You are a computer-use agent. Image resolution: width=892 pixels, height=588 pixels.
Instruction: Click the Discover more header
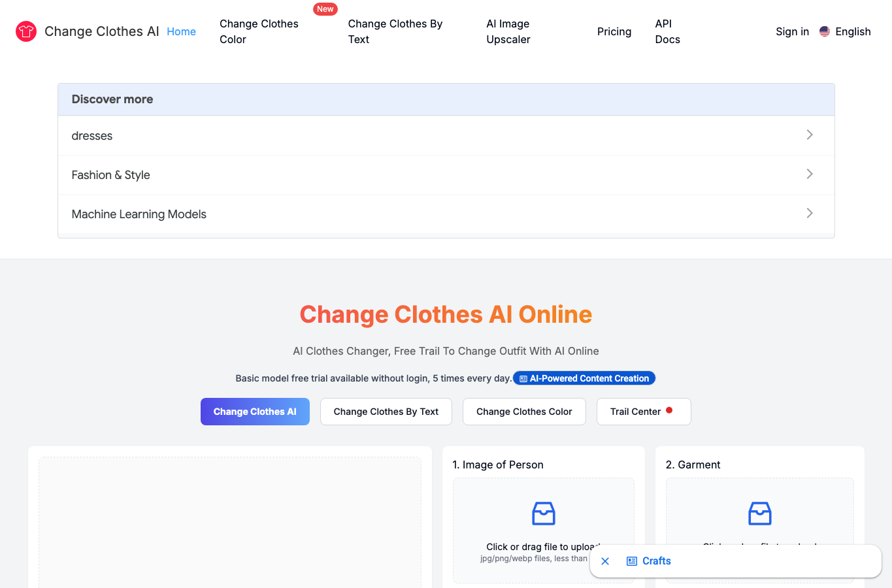[x=446, y=99]
